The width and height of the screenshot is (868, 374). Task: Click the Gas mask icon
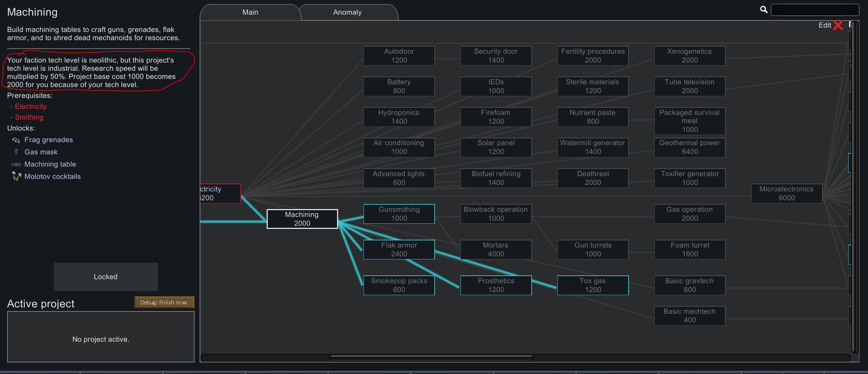(16, 152)
